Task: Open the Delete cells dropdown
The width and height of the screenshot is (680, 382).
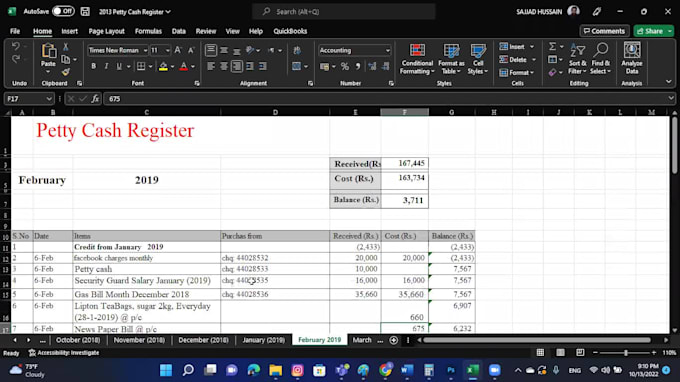Action: click(x=533, y=59)
